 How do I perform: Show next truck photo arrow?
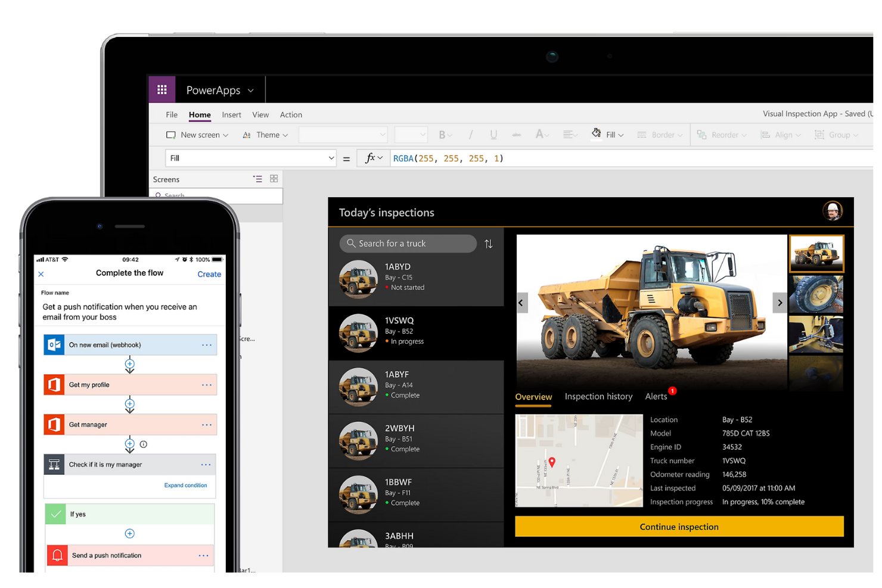point(779,303)
